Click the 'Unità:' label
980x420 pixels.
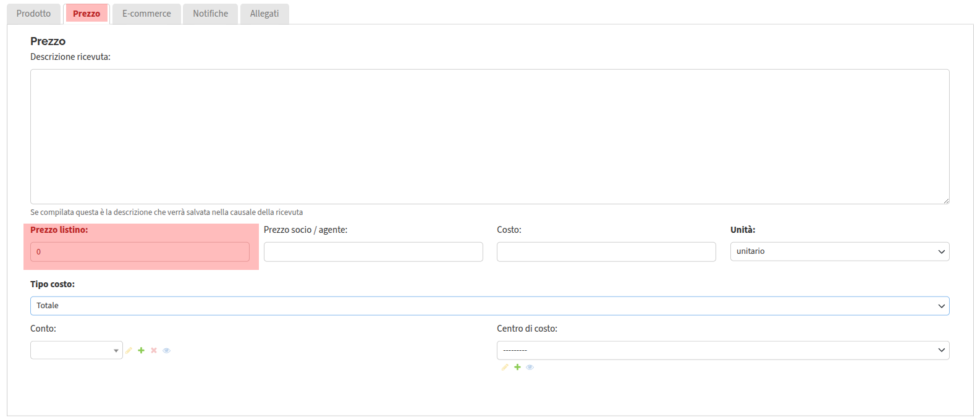coord(743,230)
